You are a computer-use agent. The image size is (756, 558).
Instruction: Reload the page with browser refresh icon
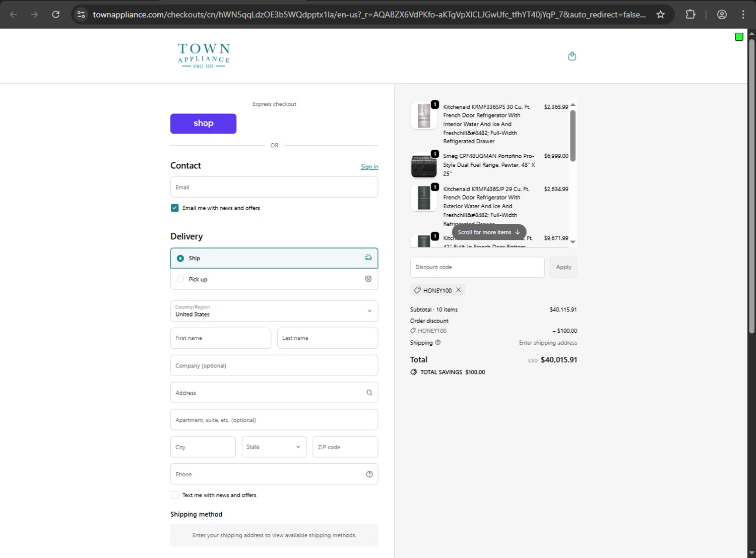pos(56,15)
